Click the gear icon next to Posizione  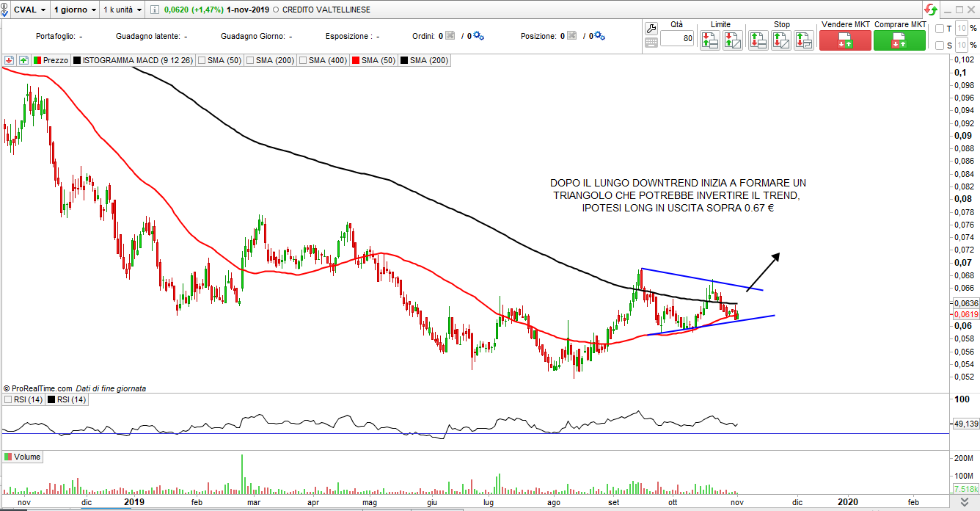pyautogui.click(x=599, y=35)
